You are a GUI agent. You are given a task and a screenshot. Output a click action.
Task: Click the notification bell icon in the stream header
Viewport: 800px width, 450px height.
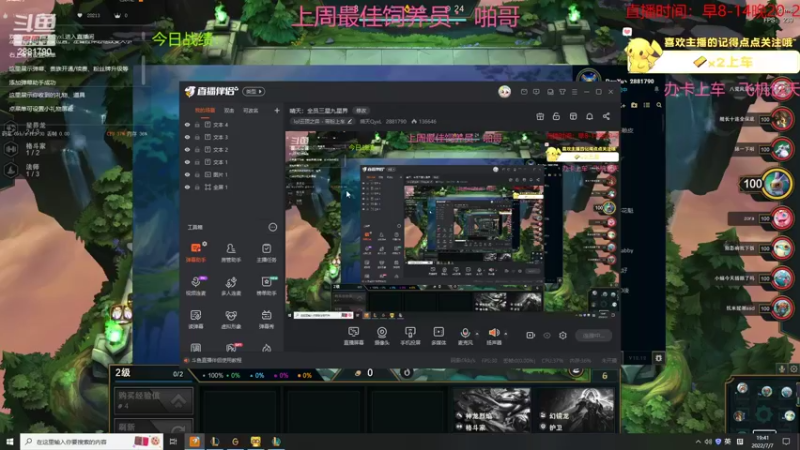(x=589, y=116)
